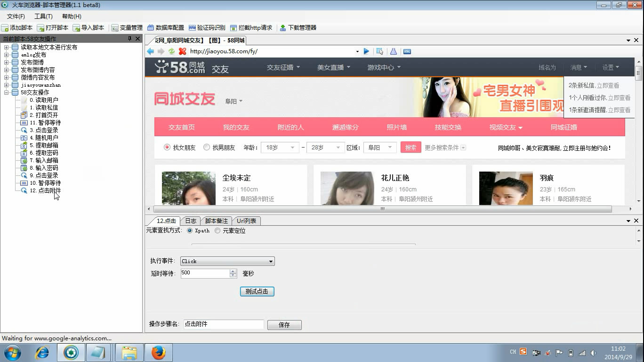Screen dimensions: 644x362
Task: Expand the 发布微博内容 script node
Action: 7,70
